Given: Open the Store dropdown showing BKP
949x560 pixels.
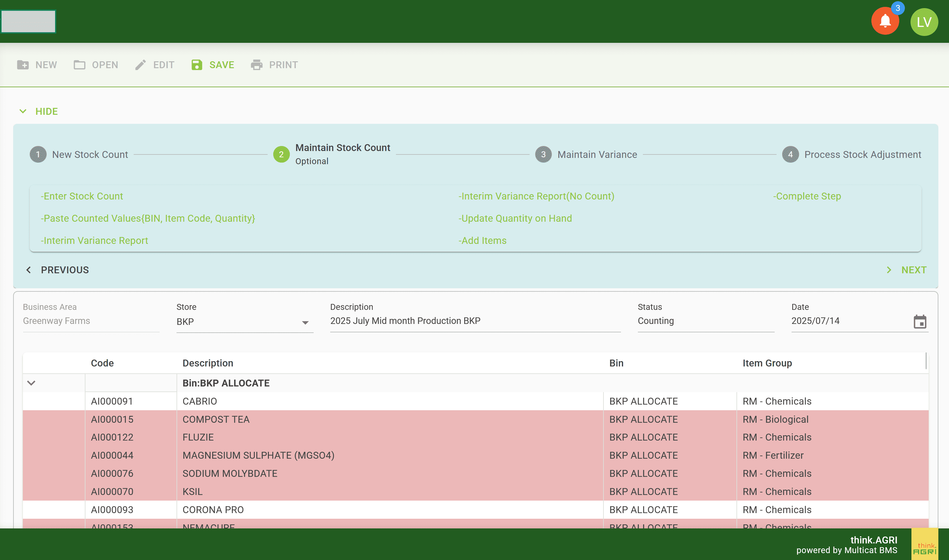Looking at the screenshot, I should pyautogui.click(x=245, y=322).
